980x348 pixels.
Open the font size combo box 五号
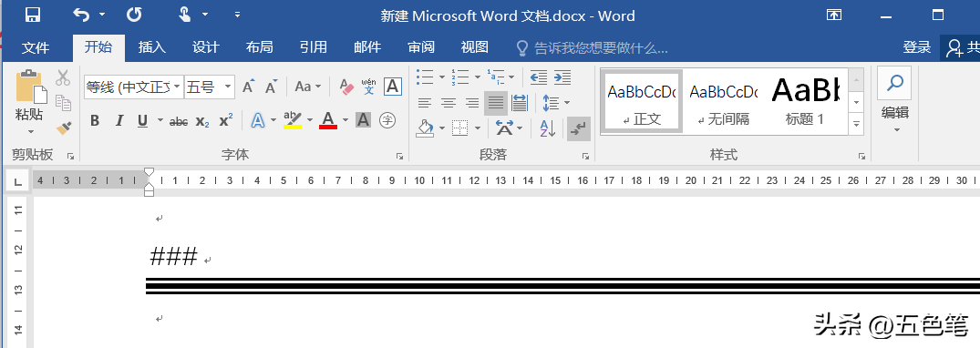(x=210, y=87)
